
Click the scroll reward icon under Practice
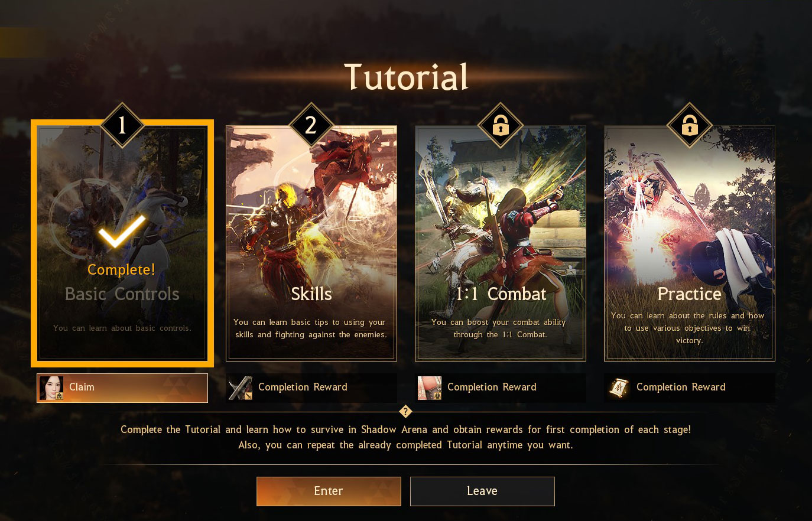click(619, 388)
